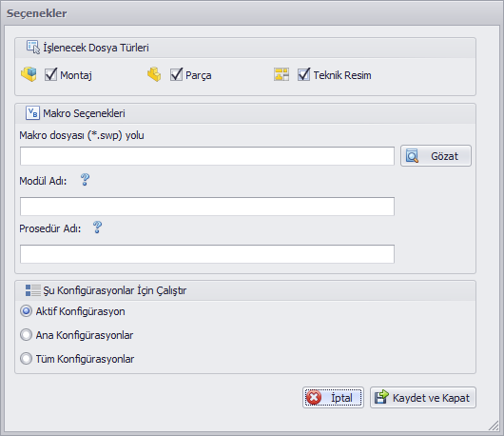Click inside the Prosedür Adı text field
The height and width of the screenshot is (436, 504).
(207, 254)
